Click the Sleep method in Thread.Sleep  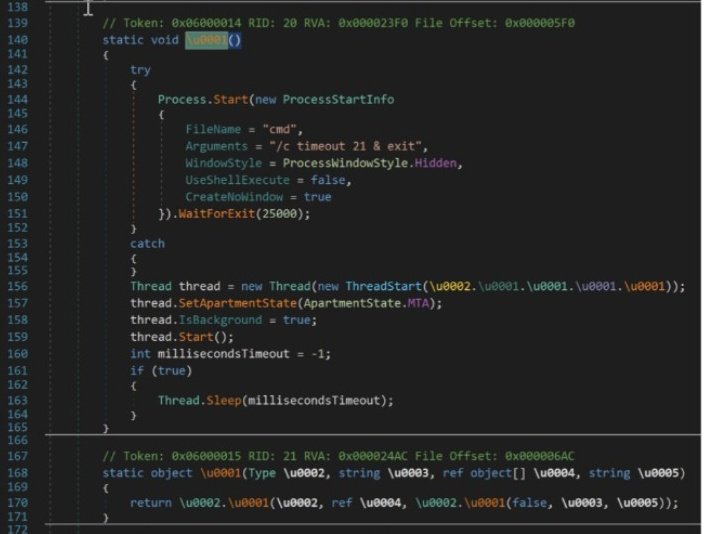(224, 401)
